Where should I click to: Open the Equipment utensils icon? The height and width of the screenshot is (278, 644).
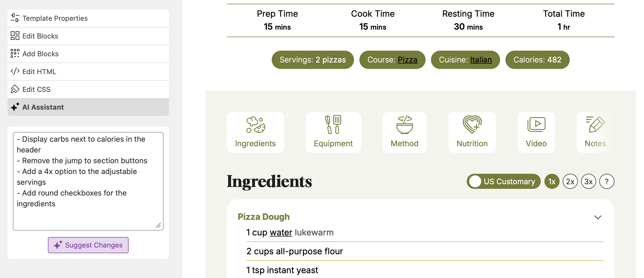coord(333,124)
